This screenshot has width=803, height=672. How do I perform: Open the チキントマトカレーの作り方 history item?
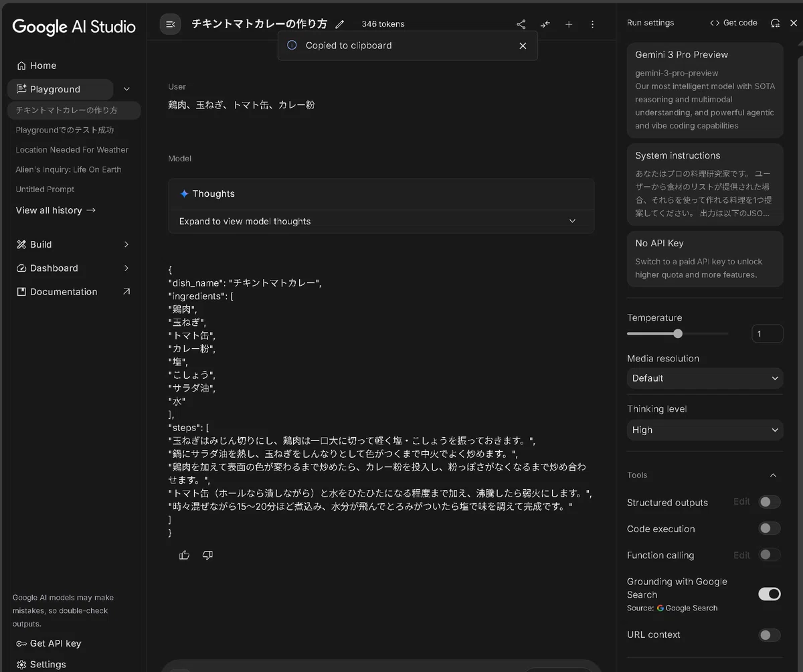point(74,110)
